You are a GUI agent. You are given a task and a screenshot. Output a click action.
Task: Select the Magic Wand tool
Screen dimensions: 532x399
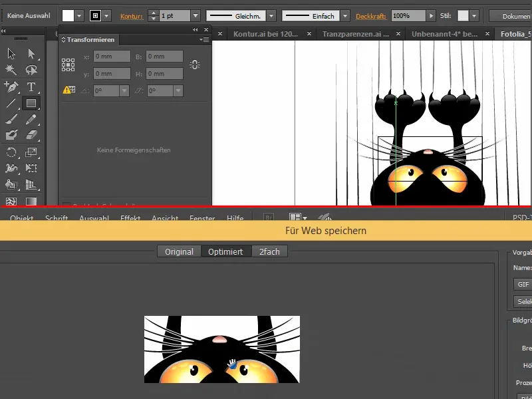coord(11,70)
